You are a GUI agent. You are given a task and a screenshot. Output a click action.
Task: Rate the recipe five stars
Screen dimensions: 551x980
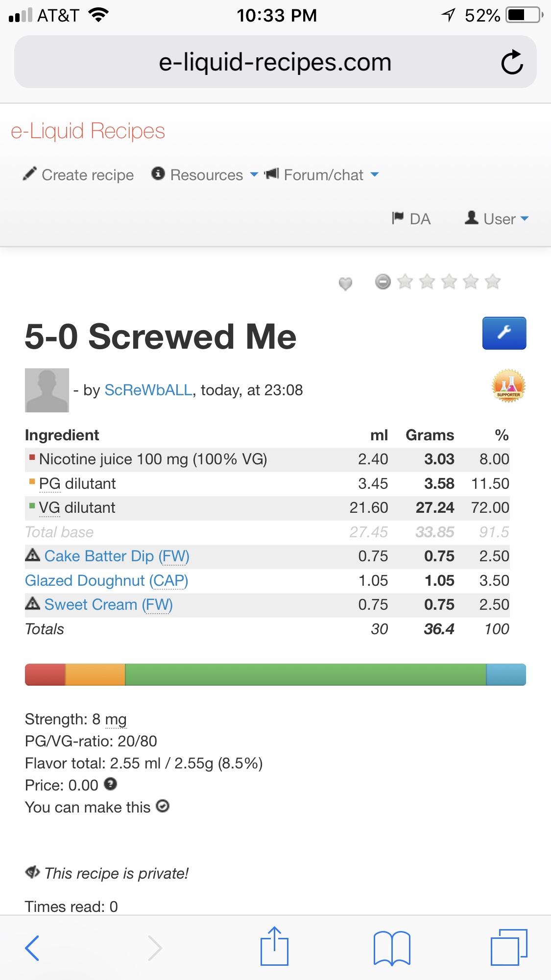(492, 282)
